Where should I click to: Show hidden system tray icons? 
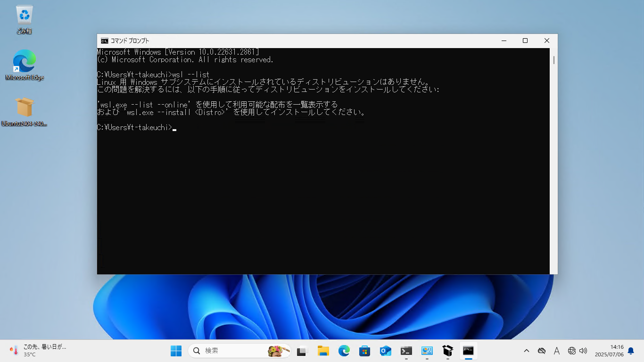coord(527,351)
